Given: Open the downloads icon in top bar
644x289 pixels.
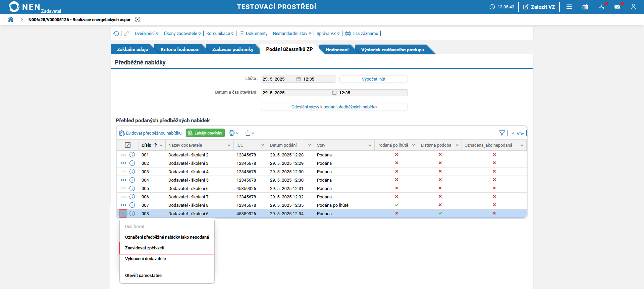Looking at the screenshot, I should click(x=601, y=7).
